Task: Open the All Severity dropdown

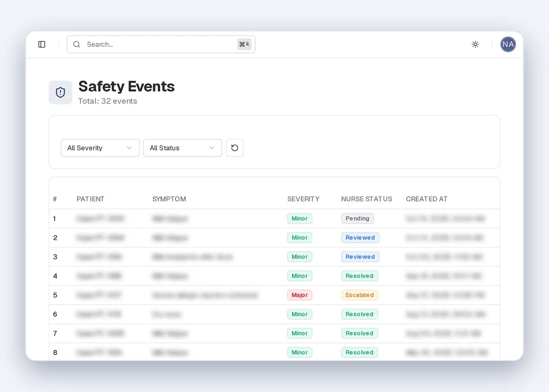Action: 100,148
